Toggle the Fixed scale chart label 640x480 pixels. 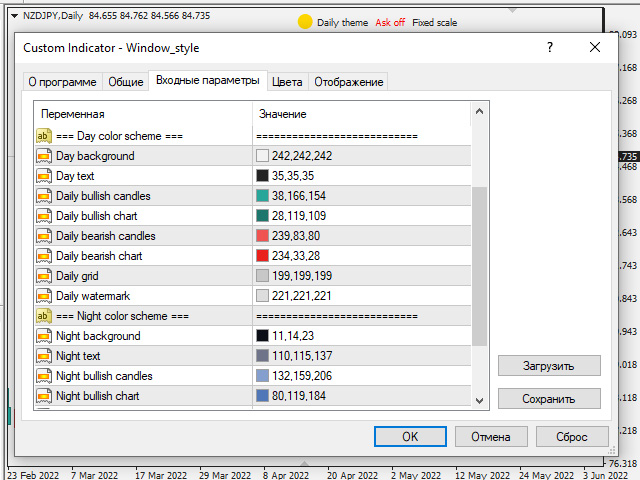pyautogui.click(x=434, y=22)
